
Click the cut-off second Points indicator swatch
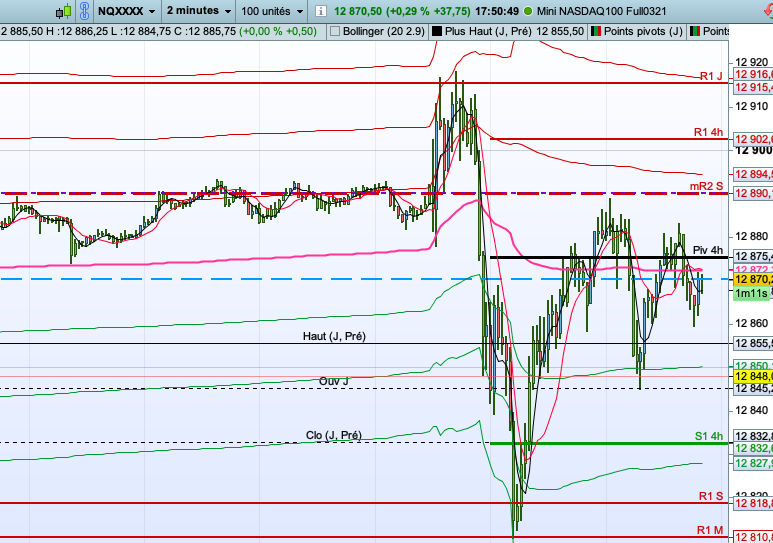(x=695, y=32)
